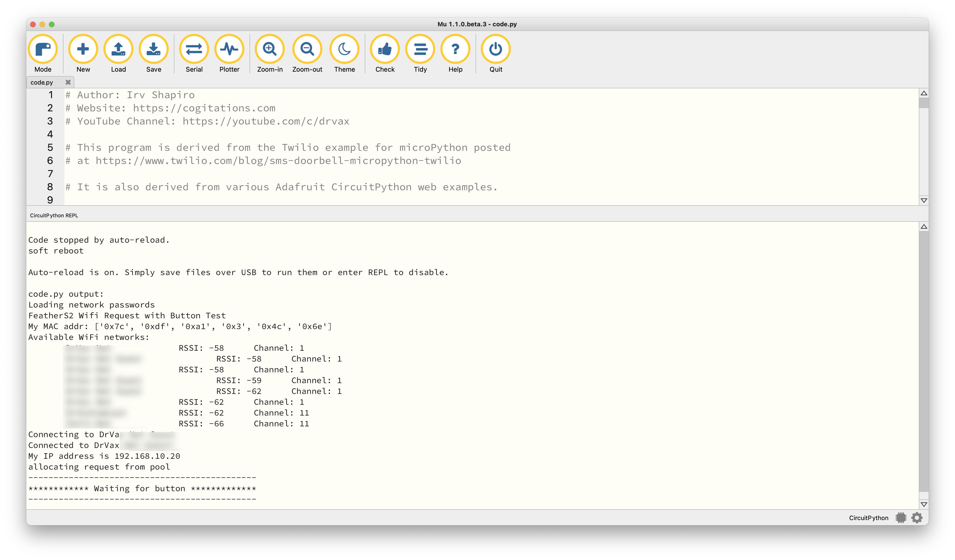Open the Plotter
Image resolution: width=955 pixels, height=560 pixels.
click(x=229, y=53)
